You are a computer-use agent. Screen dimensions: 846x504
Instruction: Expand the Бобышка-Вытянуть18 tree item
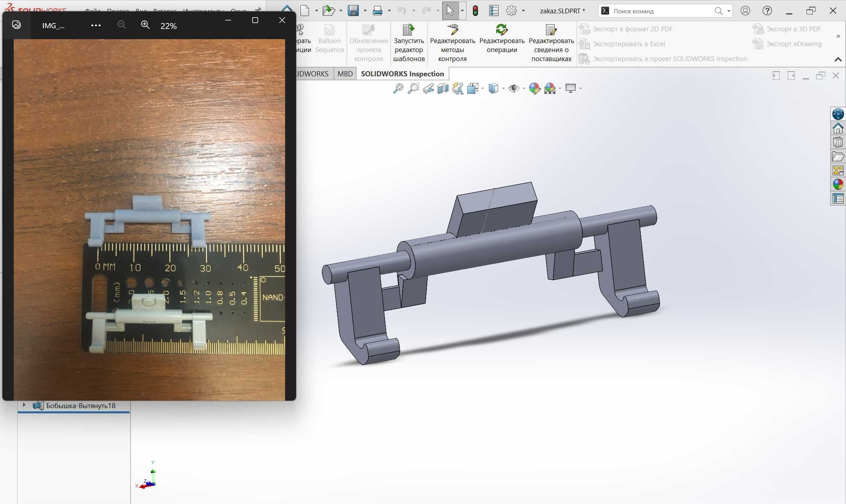[x=24, y=406]
